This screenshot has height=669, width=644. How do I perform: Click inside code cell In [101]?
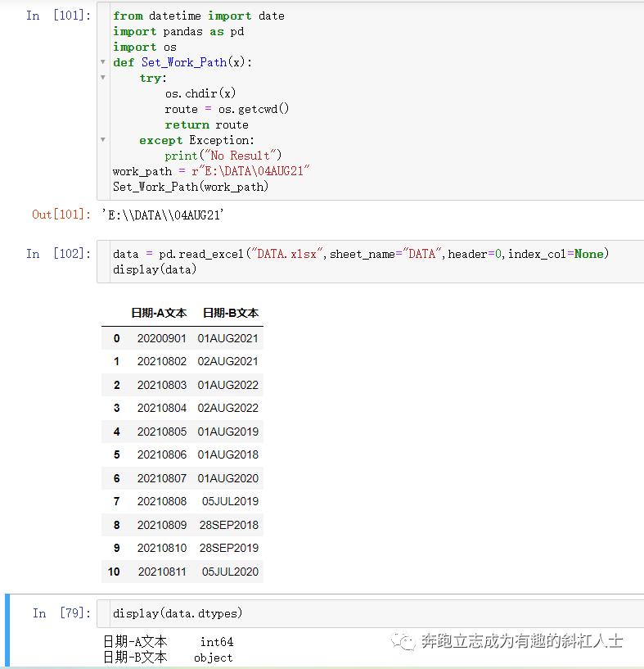(370, 101)
